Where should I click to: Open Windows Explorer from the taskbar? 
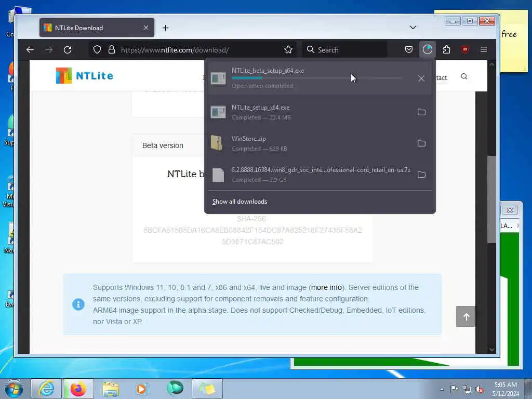(x=111, y=389)
